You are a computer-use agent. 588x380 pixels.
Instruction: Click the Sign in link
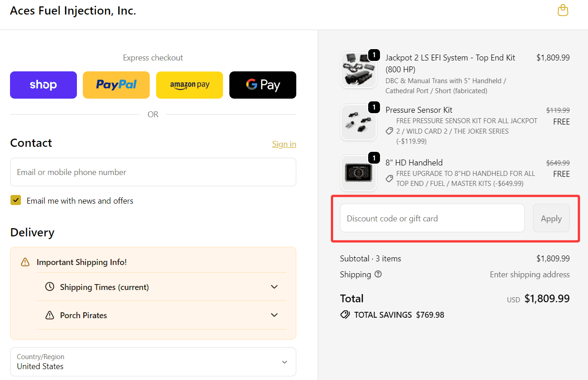coord(284,144)
